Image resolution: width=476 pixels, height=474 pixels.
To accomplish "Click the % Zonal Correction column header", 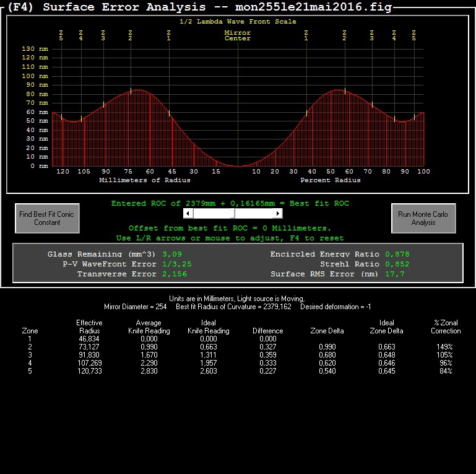I will 446,327.
